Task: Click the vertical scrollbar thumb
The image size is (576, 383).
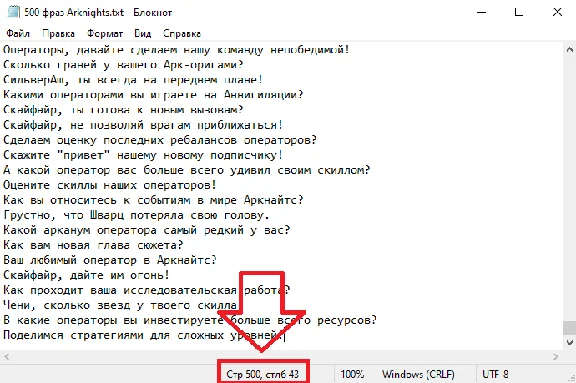Action: pyautogui.click(x=569, y=328)
